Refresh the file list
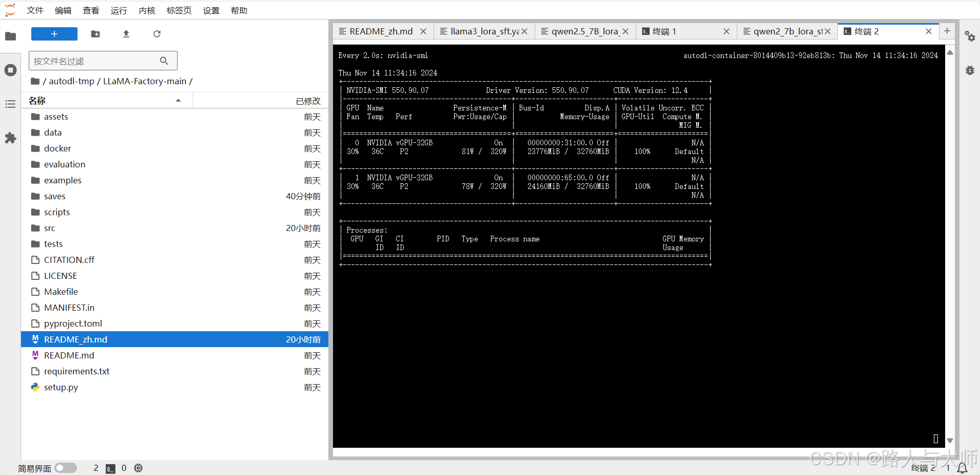The width and height of the screenshot is (980, 475). click(x=157, y=34)
